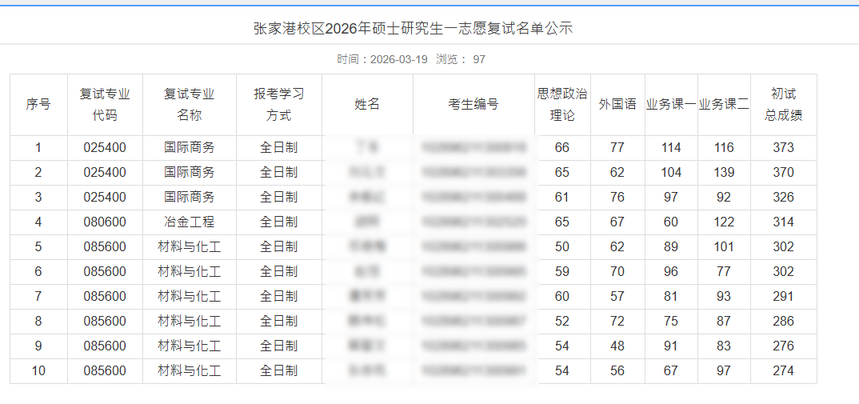Select 业务课二 score 116 in row 1
The image size is (859, 404).
724,147
